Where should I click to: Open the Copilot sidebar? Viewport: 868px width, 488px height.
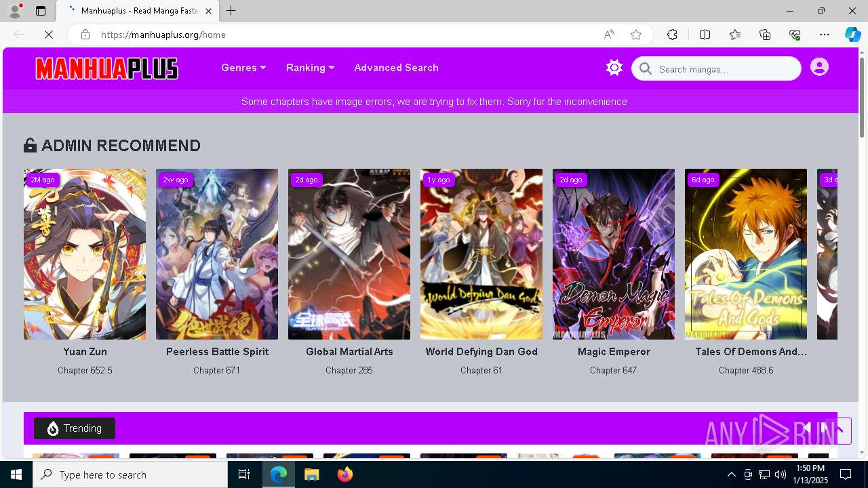[852, 35]
